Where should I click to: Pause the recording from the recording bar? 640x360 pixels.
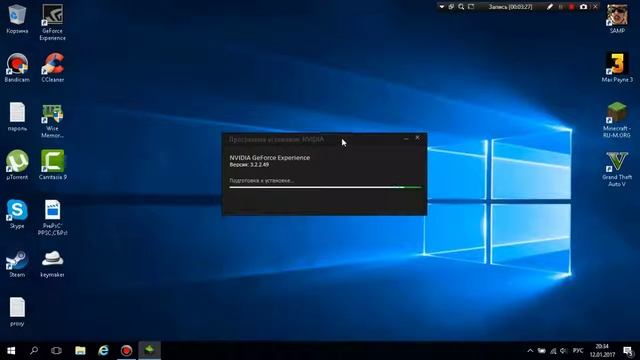tap(561, 7)
